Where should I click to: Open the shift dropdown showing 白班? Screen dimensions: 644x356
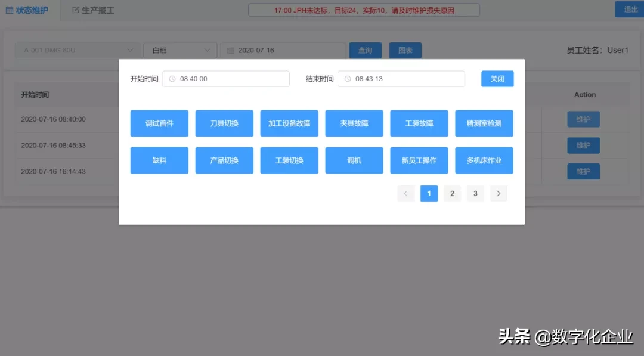(x=179, y=50)
